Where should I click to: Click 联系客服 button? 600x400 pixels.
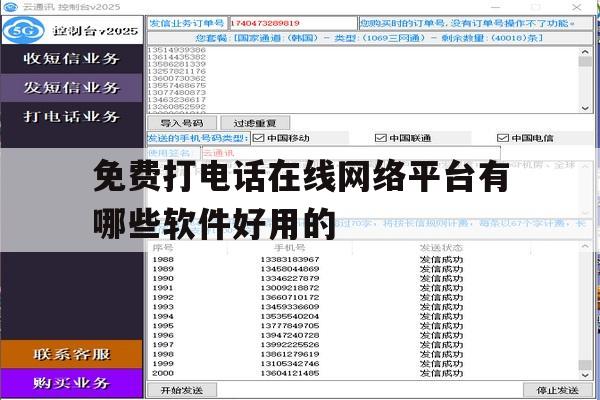72,354
